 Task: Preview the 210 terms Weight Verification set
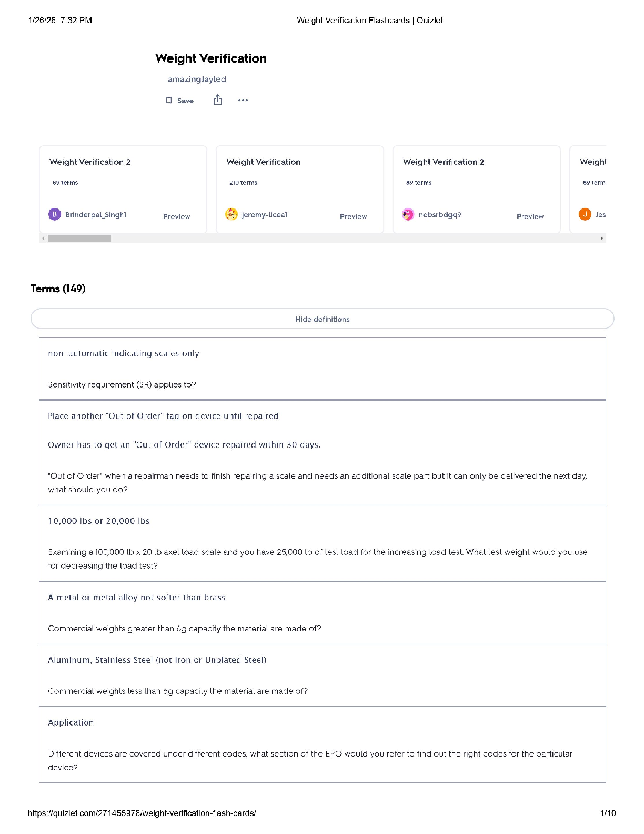[x=353, y=216]
